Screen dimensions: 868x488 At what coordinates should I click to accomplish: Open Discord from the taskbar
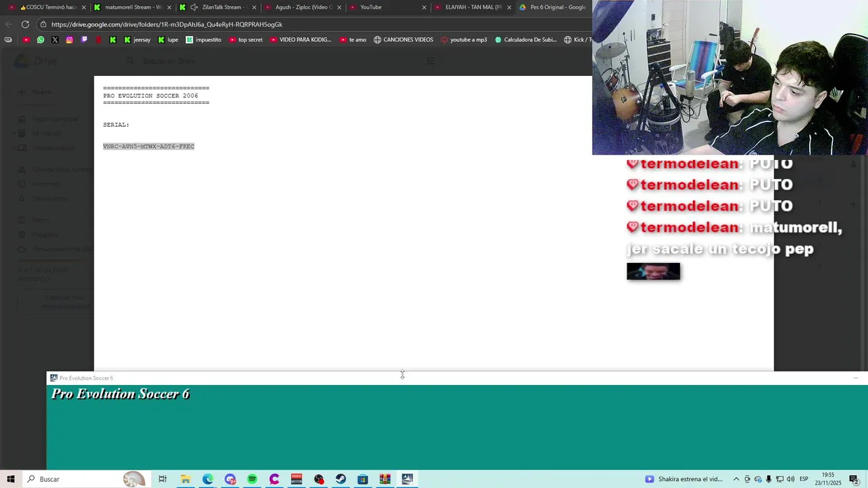click(x=230, y=479)
